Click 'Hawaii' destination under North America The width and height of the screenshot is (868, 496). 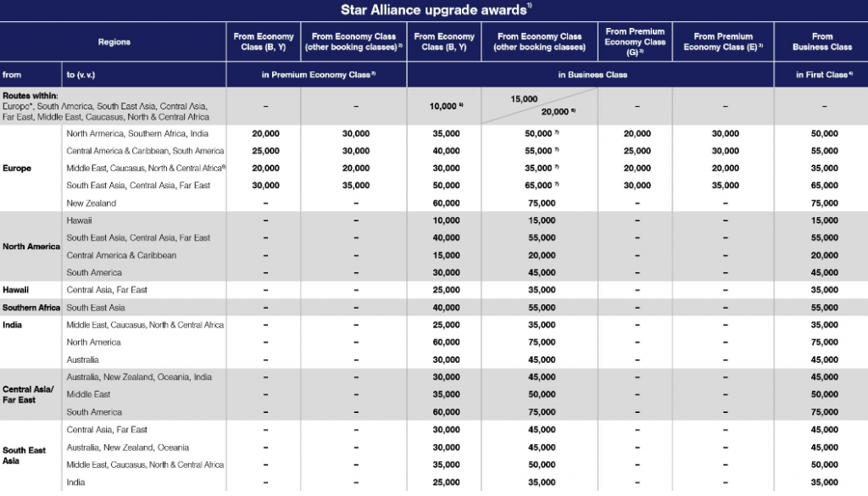(x=79, y=220)
